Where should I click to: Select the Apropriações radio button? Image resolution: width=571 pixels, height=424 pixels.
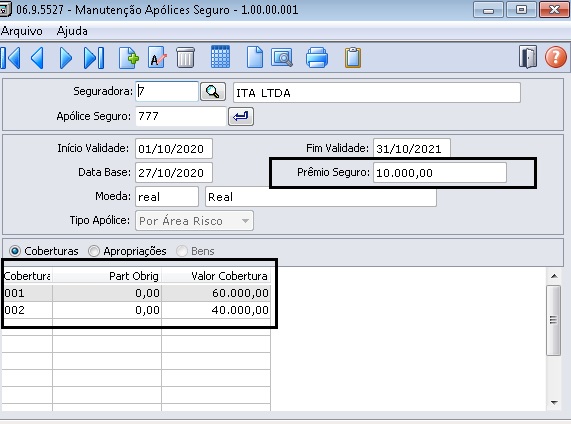[94, 251]
